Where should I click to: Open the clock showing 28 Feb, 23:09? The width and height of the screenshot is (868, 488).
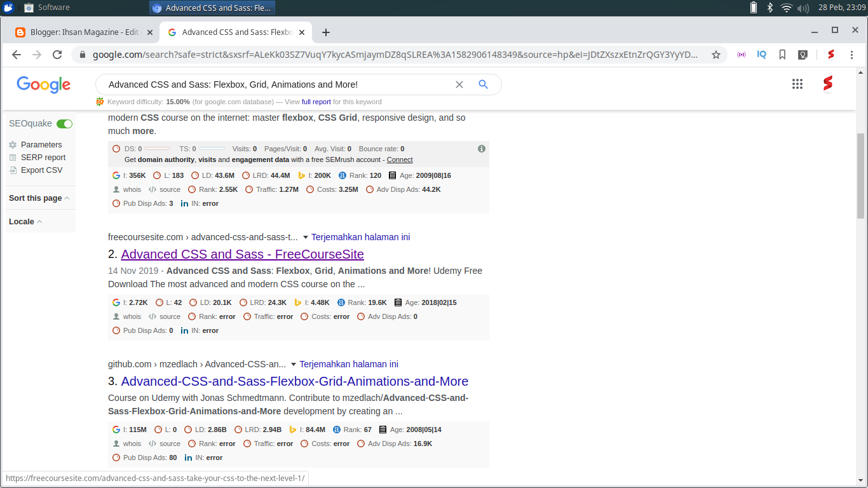coord(842,8)
